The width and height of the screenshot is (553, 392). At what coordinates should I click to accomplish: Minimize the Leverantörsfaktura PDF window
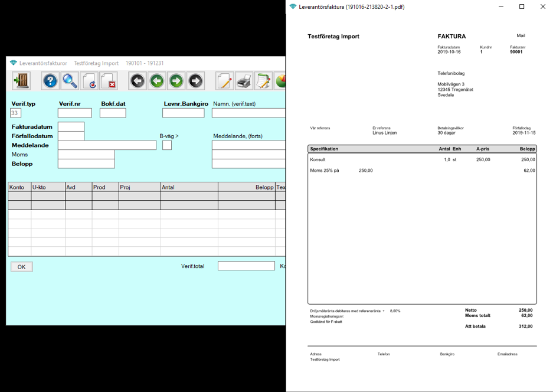tap(501, 6)
